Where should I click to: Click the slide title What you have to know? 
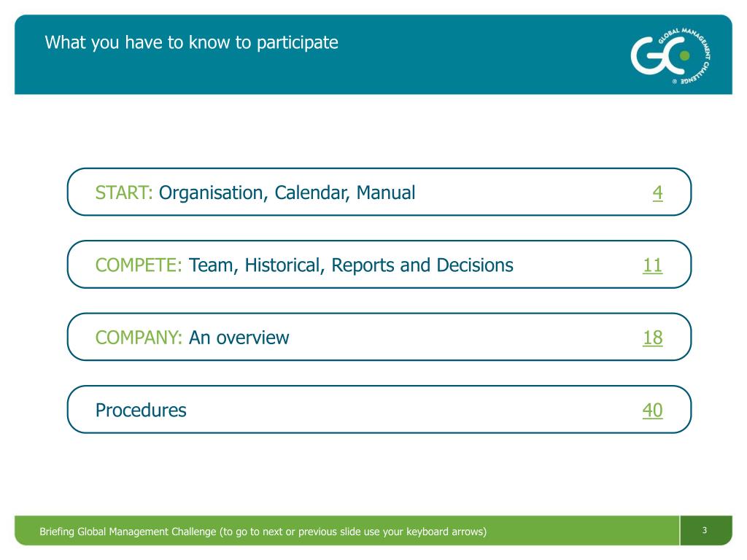tap(192, 43)
